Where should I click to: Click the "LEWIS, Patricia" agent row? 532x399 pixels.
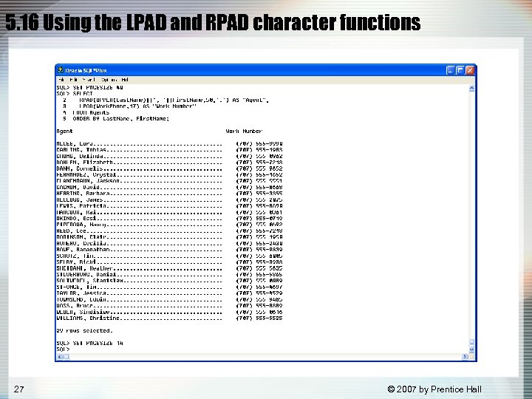pos(169,206)
